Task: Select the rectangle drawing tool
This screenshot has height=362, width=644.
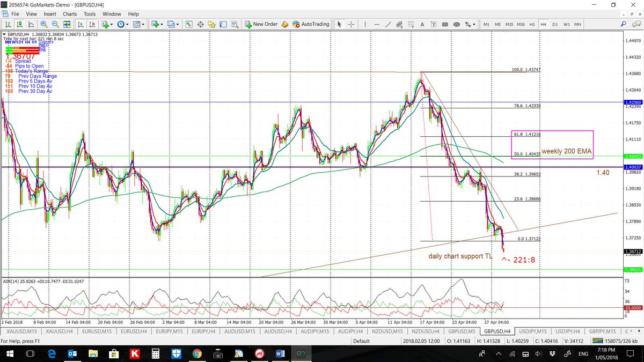Action: [445, 24]
